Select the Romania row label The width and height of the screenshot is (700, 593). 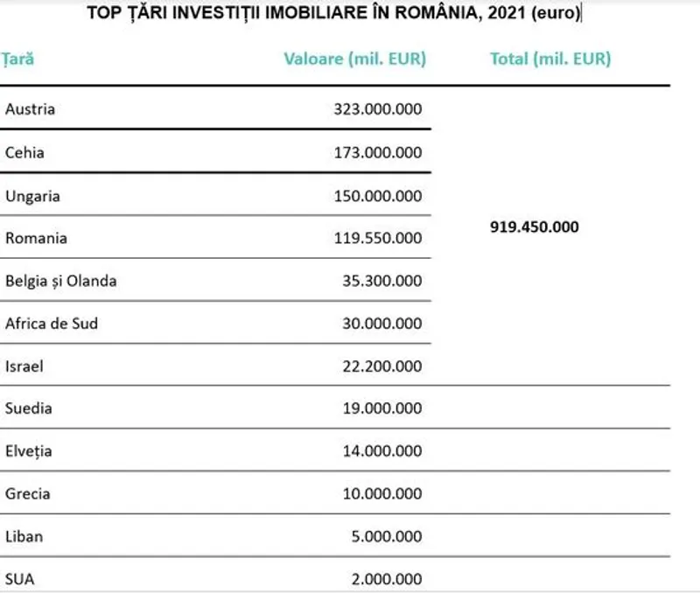click(x=36, y=238)
